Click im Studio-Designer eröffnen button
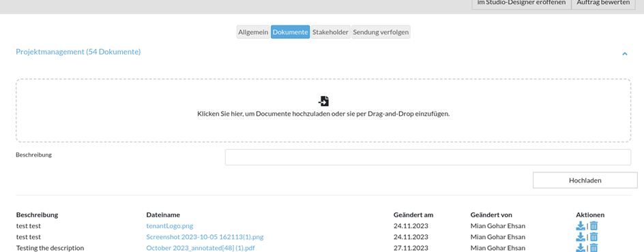Screen dimensions: 644x252 point(521,4)
